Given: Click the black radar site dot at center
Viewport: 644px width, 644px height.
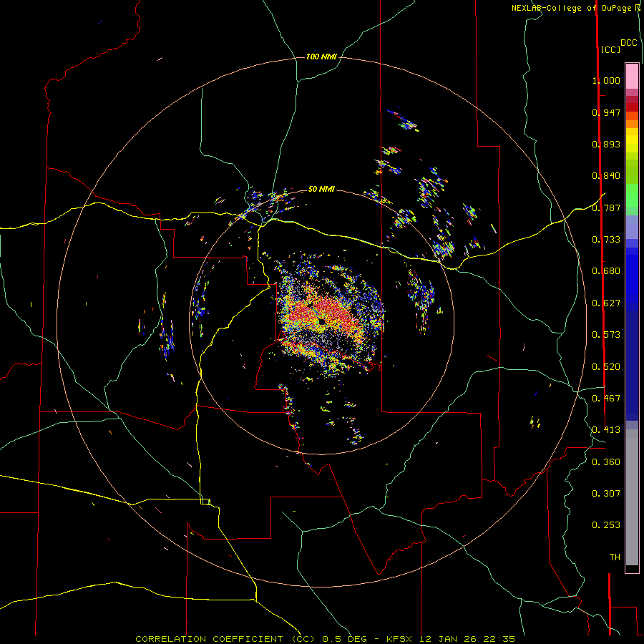Looking at the screenshot, I should pyautogui.click(x=321, y=321).
